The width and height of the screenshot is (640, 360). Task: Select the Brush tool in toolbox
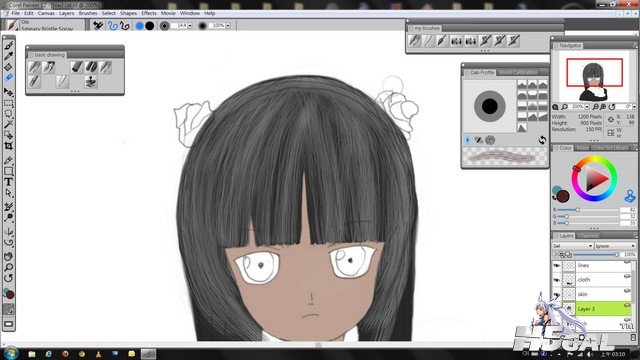[x=9, y=45]
